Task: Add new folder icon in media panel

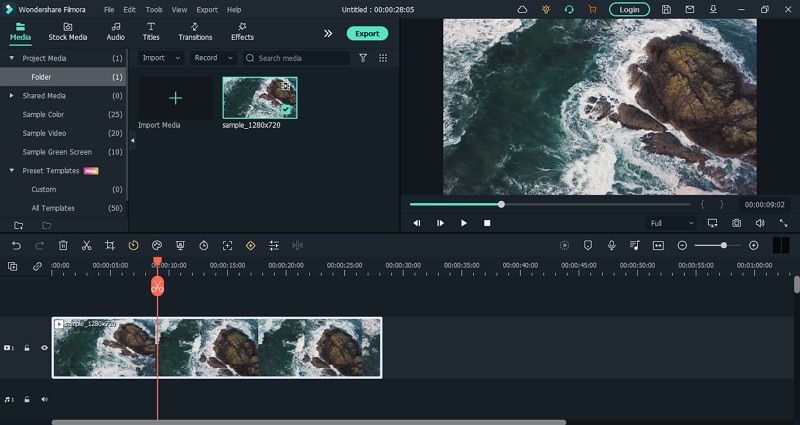Action: pos(18,226)
